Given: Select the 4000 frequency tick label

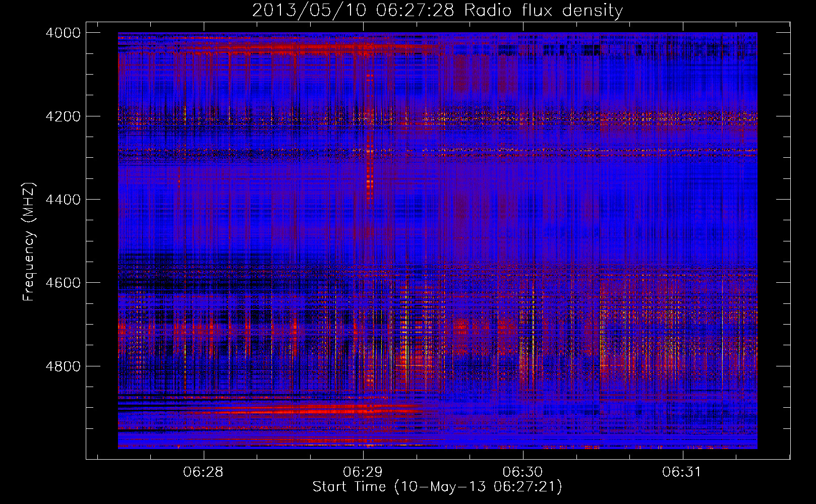Looking at the screenshot, I should pos(63,33).
